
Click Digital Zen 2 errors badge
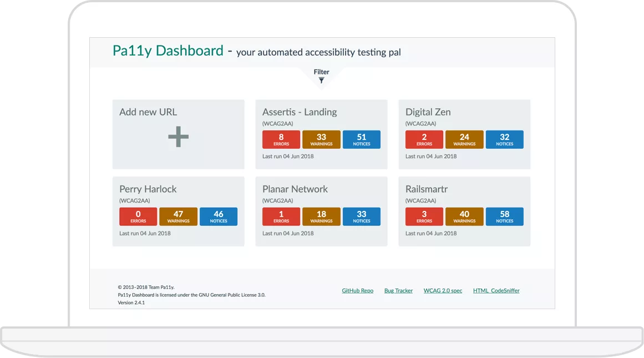(424, 139)
